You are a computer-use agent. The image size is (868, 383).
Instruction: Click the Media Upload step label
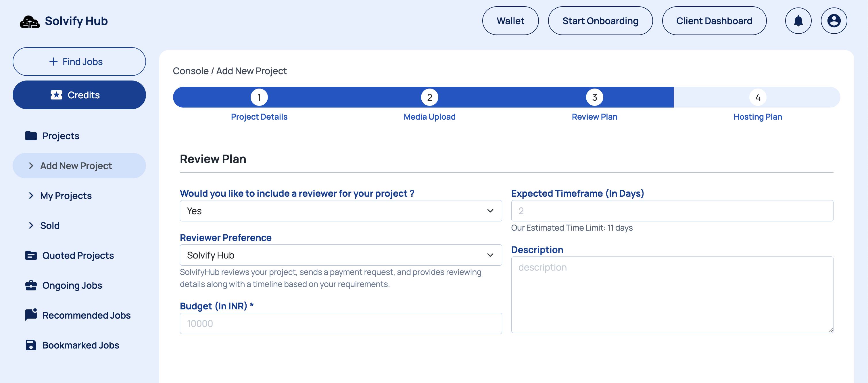click(x=430, y=117)
